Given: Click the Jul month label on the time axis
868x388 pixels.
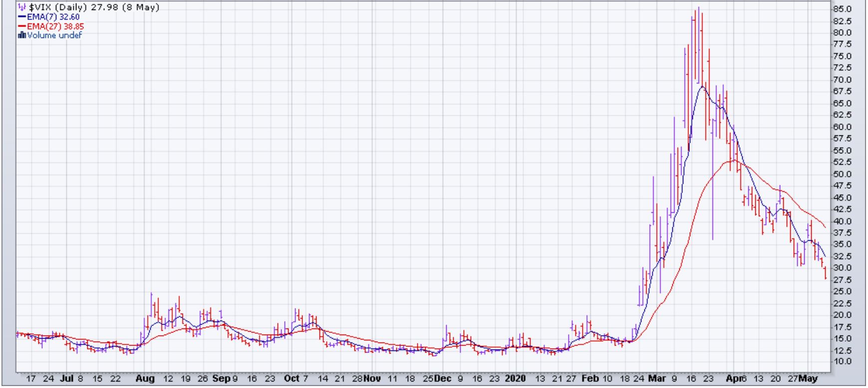Looking at the screenshot, I should 67,379.
